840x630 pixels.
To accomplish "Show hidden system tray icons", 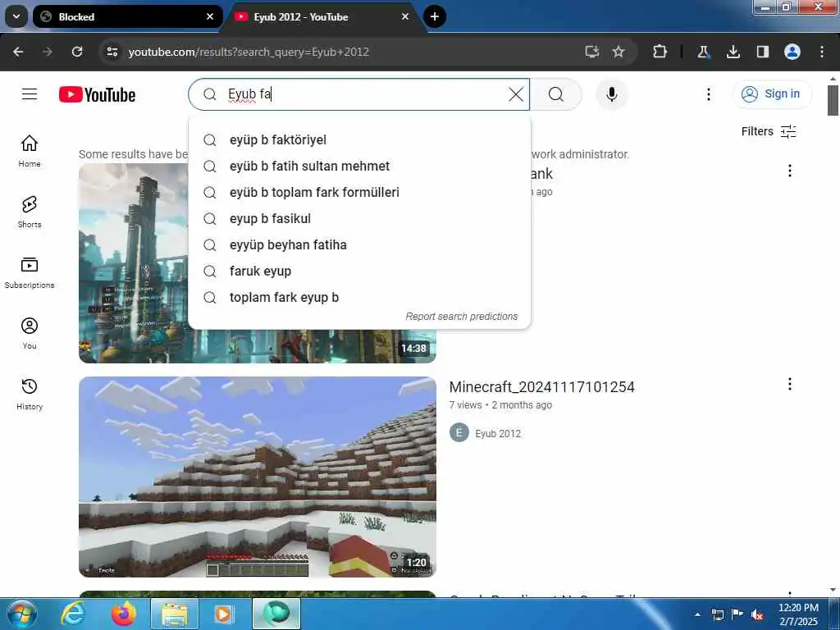I will (x=697, y=614).
